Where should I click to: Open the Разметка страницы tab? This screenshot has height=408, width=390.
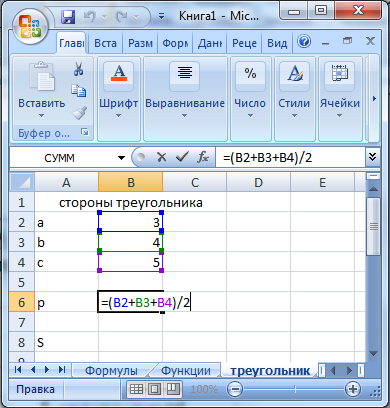140,43
